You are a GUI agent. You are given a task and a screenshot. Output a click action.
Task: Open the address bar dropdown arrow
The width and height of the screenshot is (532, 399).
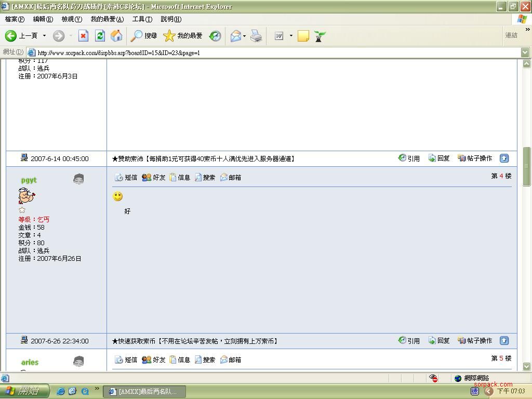(525, 52)
